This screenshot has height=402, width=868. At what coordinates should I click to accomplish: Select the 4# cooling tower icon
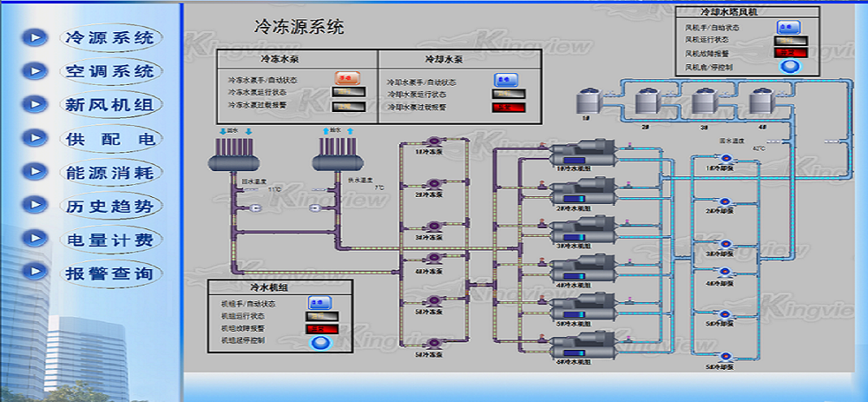(760, 102)
